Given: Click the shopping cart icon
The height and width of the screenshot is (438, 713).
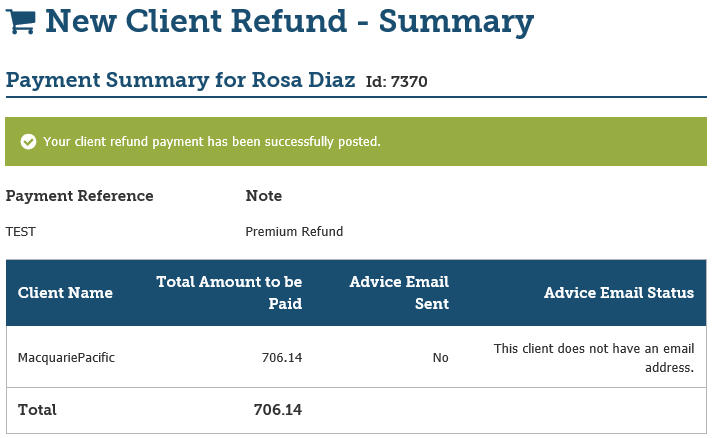Looking at the screenshot, I should [20, 22].
